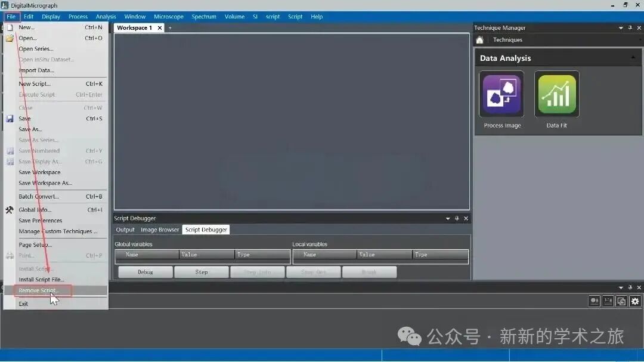Open the capitalized Script menu
Image resolution: width=644 pixels, height=362 pixels.
(x=295, y=17)
